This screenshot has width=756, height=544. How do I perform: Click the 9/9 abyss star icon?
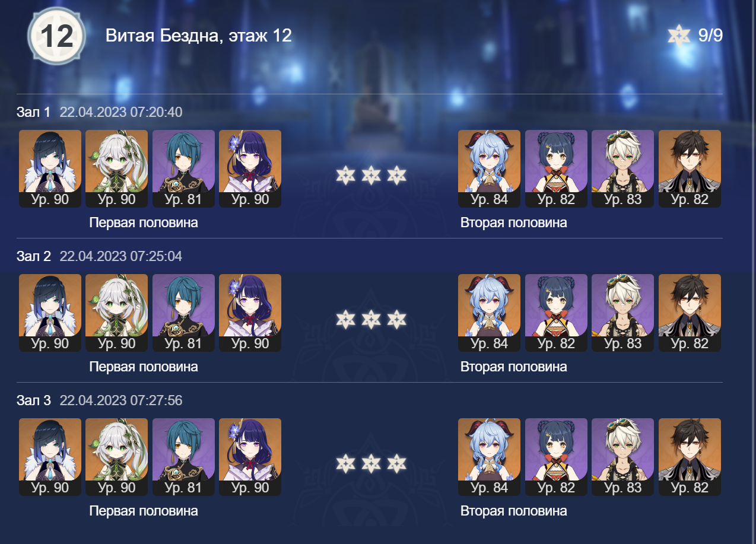[x=679, y=36]
